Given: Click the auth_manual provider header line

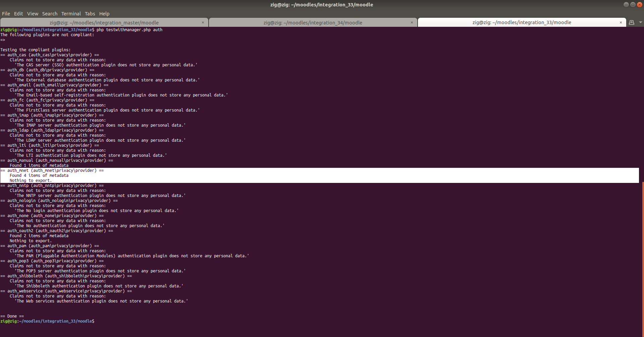Looking at the screenshot, I should tap(57, 160).
